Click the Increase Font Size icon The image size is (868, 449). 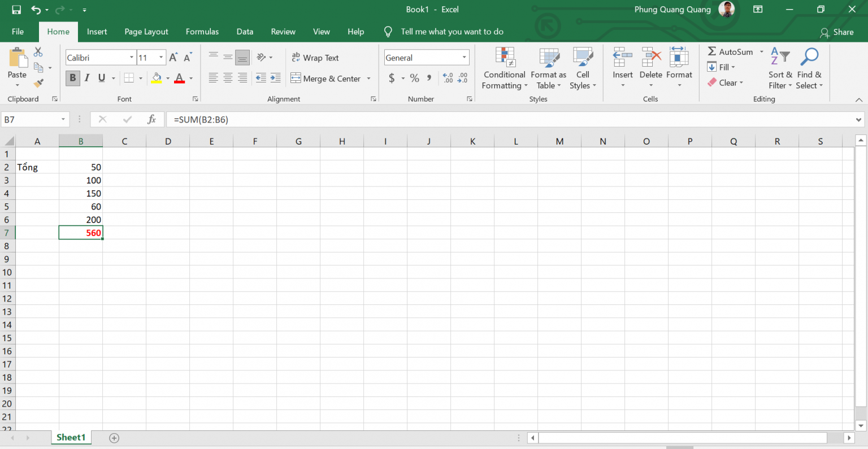pyautogui.click(x=173, y=57)
